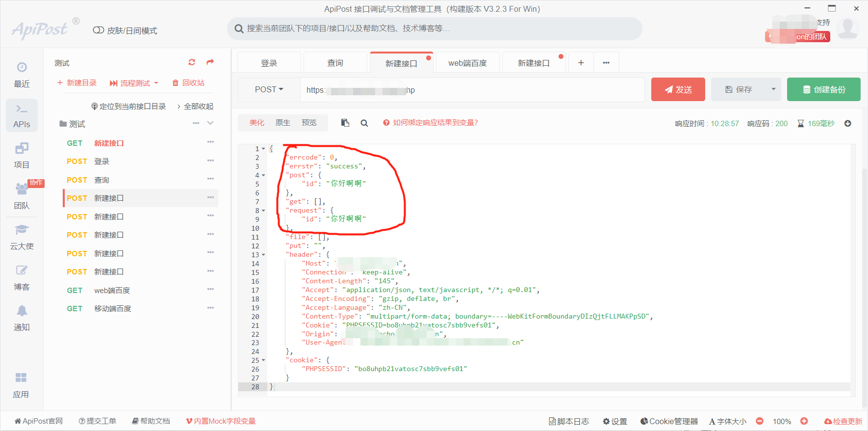The width and height of the screenshot is (868, 431).
Task: Click the copy response icon
Action: [x=345, y=123]
